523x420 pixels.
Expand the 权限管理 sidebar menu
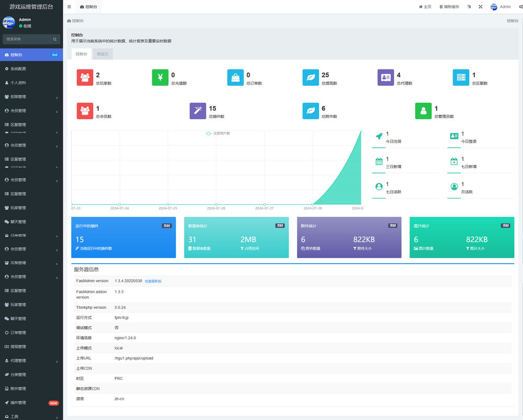[31, 97]
